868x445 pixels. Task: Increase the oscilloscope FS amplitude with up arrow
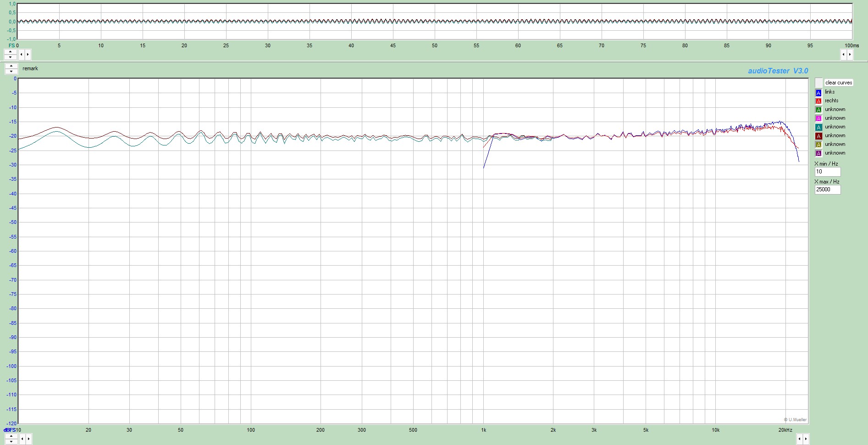click(x=11, y=52)
